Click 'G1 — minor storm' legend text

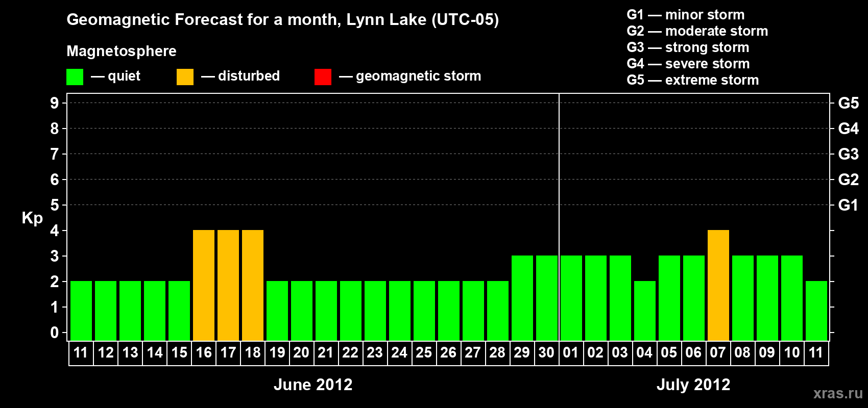pyautogui.click(x=686, y=15)
